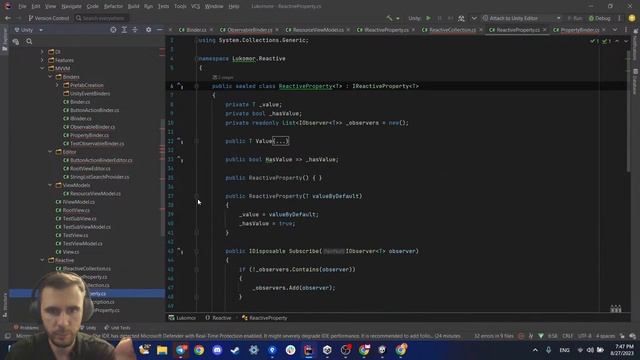Collapse the Editor folder
Image resolution: width=640 pixels, height=360 pixels.
click(50, 151)
